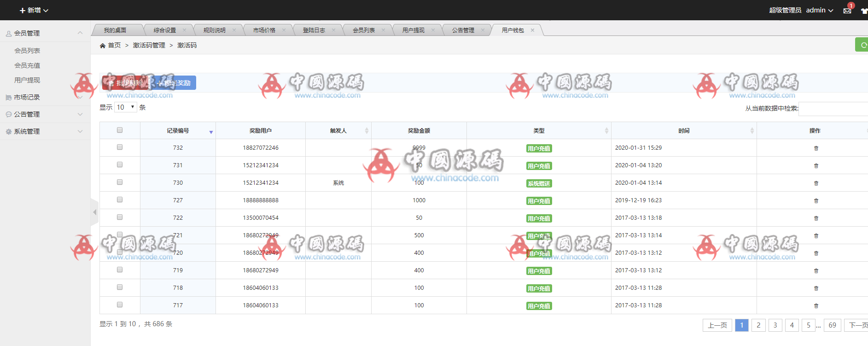This screenshot has width=868, height=346.
Task: Delete record 732 using trash icon
Action: [816, 148]
